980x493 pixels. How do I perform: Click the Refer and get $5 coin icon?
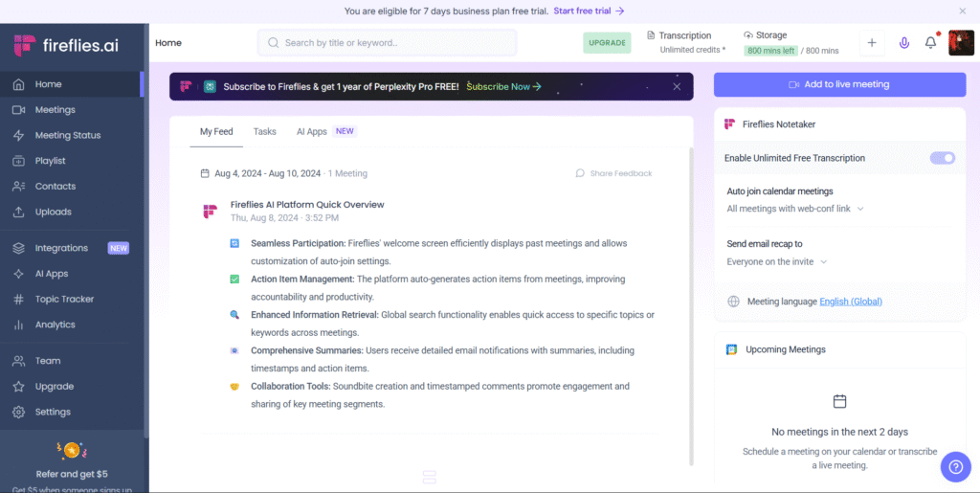[x=71, y=450]
